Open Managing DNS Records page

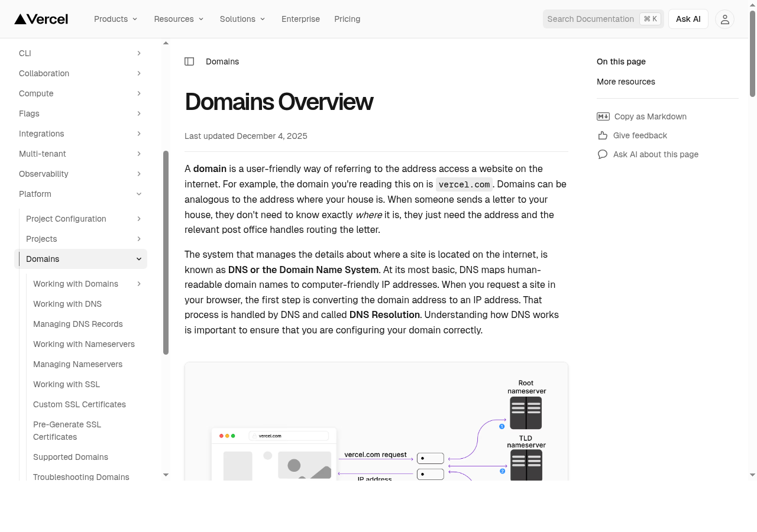pos(78,324)
